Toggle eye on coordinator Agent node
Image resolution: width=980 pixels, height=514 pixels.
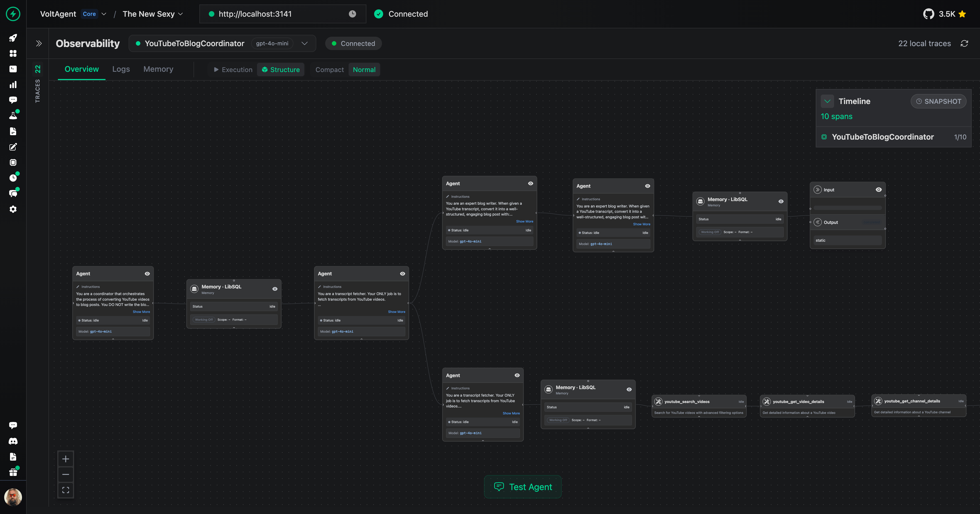[147, 274]
